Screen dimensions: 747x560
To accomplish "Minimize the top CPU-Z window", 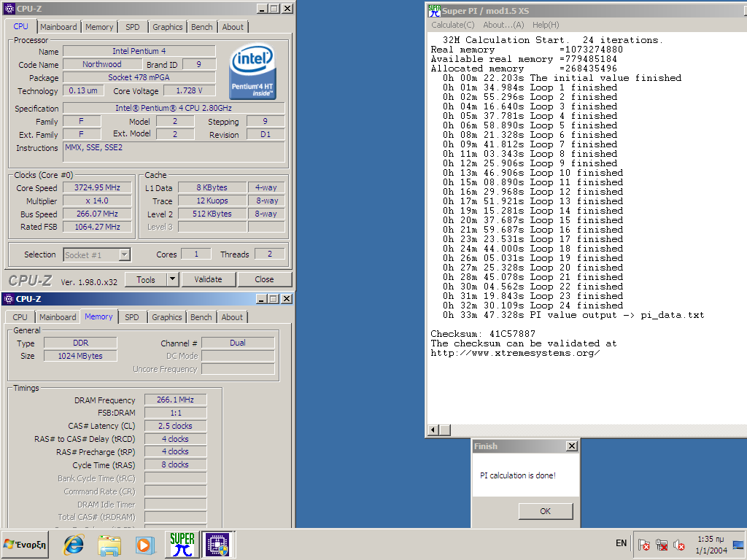I will [263, 9].
